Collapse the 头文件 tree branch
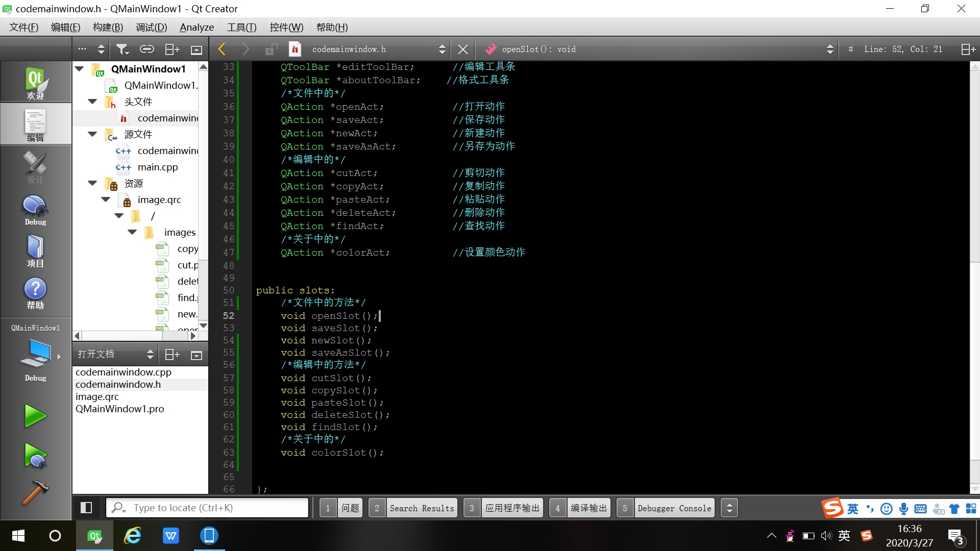980x551 pixels. (x=92, y=102)
